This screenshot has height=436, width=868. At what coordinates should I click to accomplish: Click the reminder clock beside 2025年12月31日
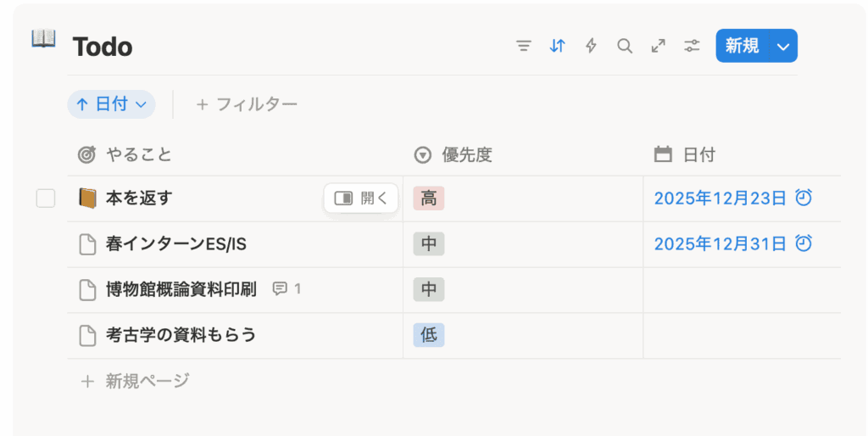point(804,244)
